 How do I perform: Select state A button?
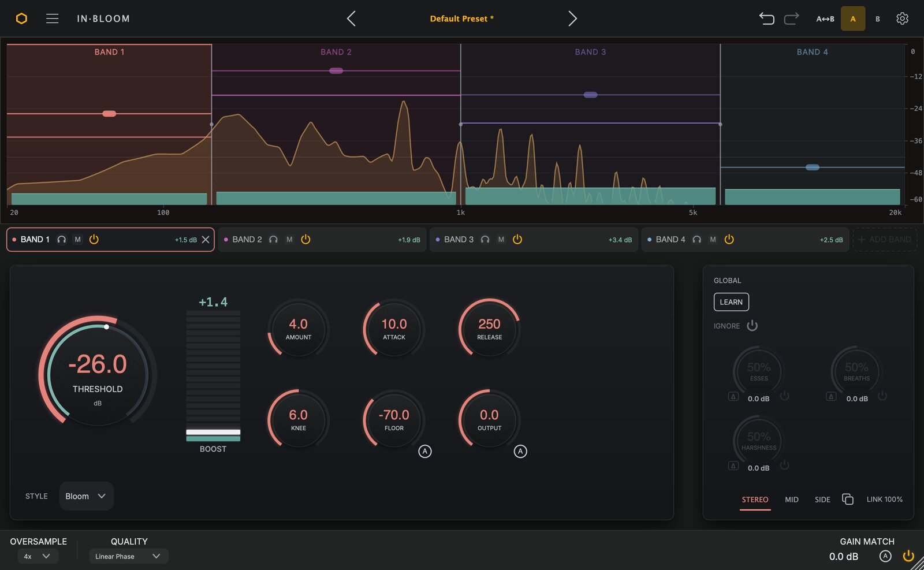(x=853, y=18)
